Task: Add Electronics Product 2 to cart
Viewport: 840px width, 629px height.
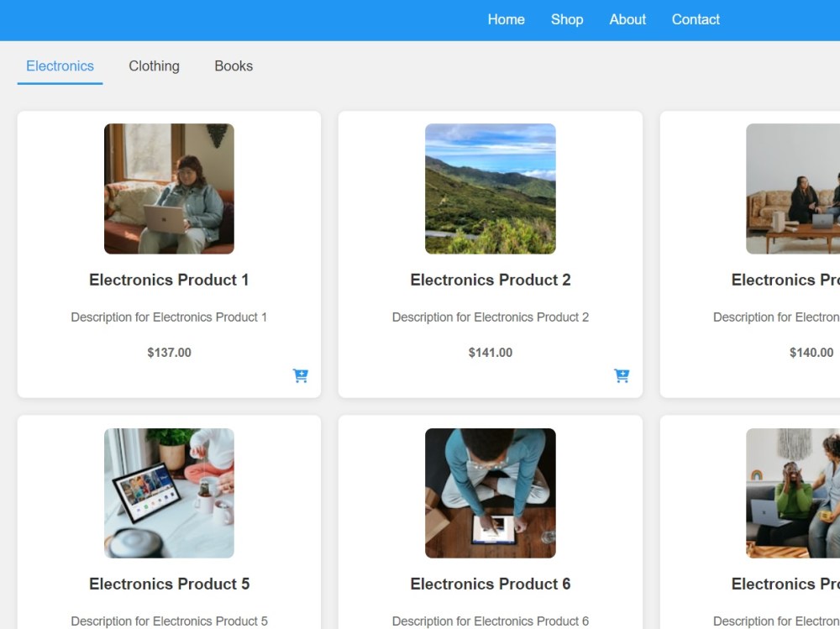Action: click(x=622, y=375)
